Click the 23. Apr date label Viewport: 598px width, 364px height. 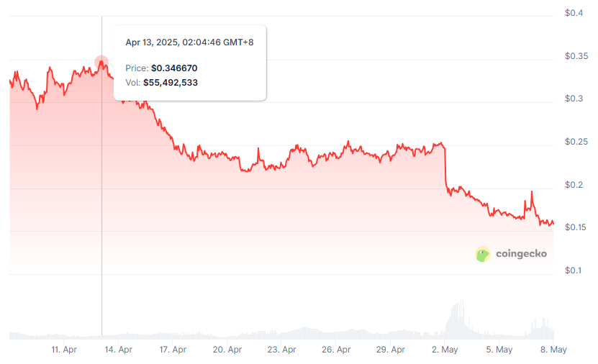pos(282,350)
